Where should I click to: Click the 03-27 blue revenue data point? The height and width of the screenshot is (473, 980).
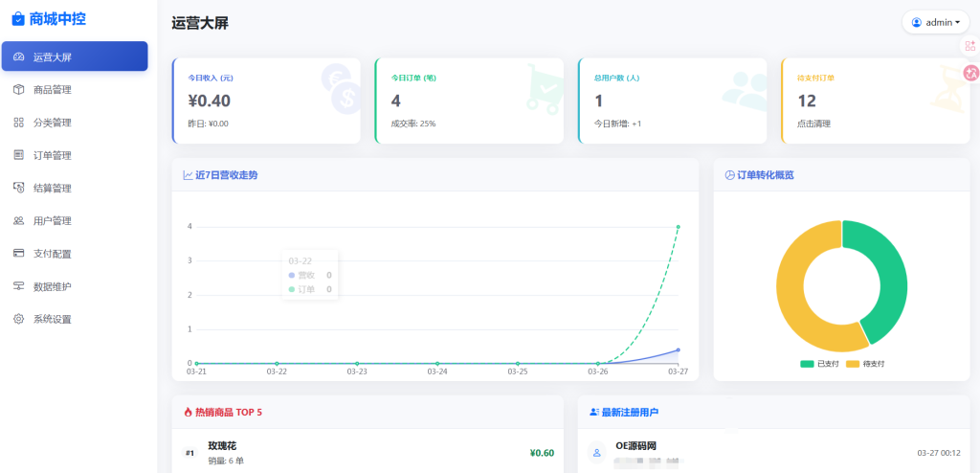679,349
